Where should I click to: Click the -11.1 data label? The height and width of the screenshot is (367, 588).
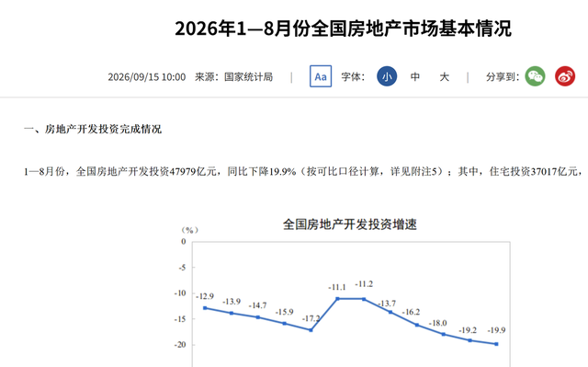coord(337,287)
